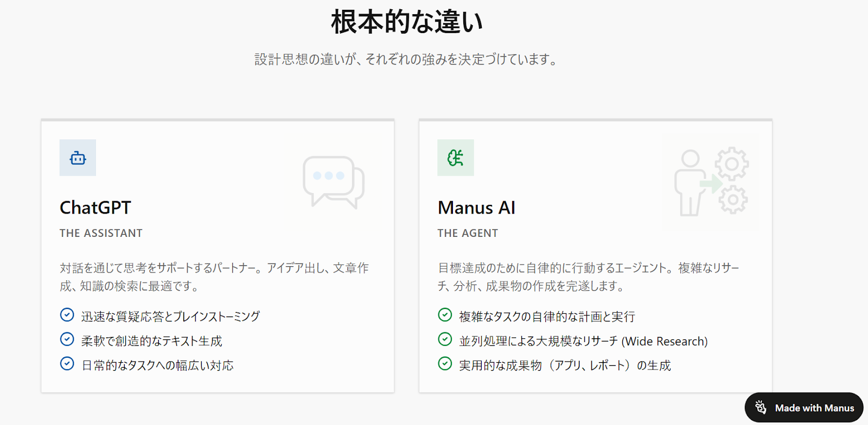Click the checkmark beside 並列処理による大規模なリサーチ
This screenshot has height=425, width=868.
click(445, 339)
